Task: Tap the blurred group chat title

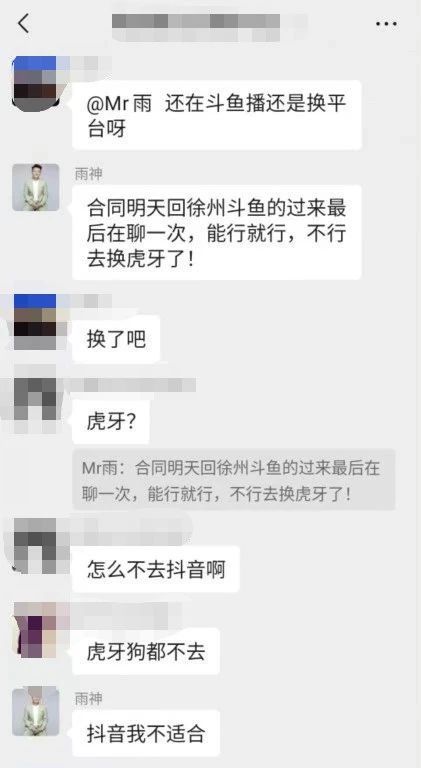Action: tap(196, 24)
